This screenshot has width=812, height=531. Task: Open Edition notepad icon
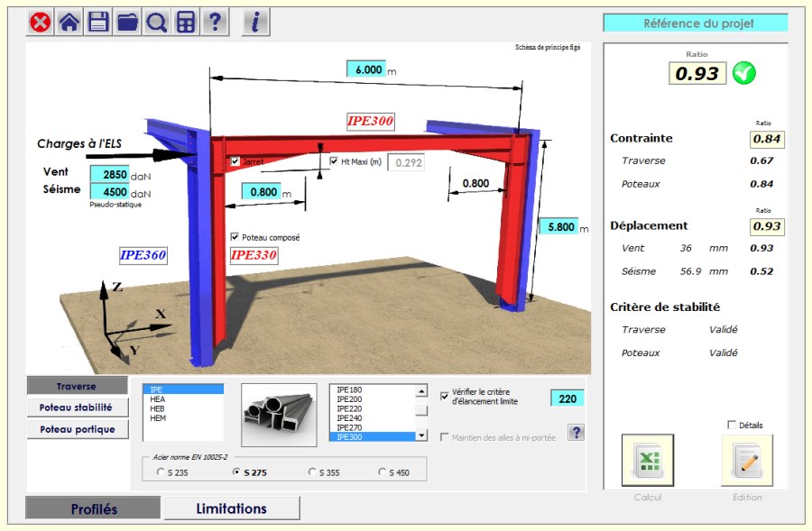[x=746, y=460]
